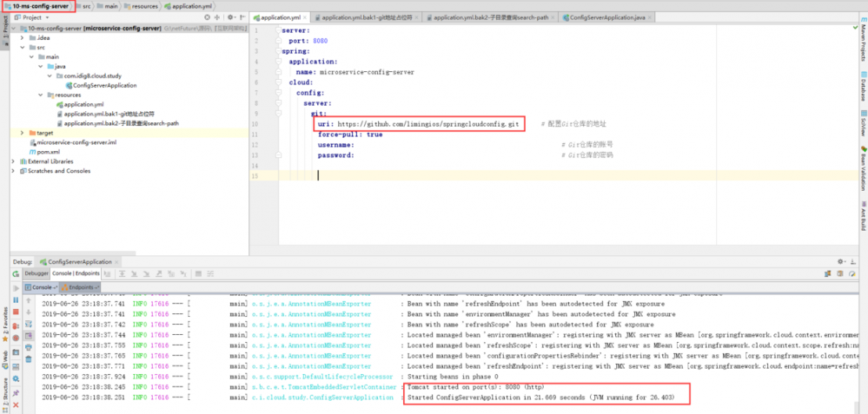868x414 pixels.
Task: Click 10-ms-config-server breadcrumb
Action: [36, 6]
